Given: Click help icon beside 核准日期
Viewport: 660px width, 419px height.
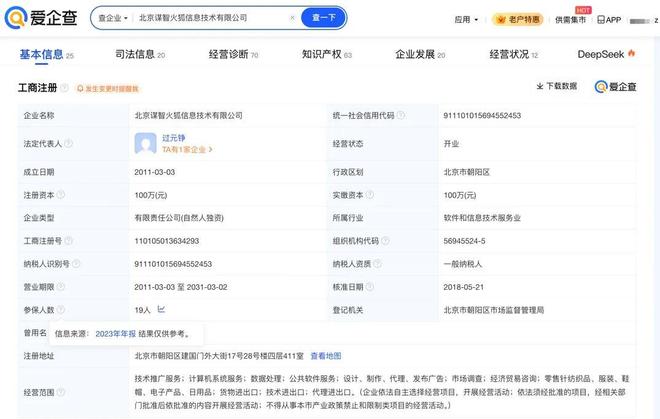Looking at the screenshot, I should 370,286.
